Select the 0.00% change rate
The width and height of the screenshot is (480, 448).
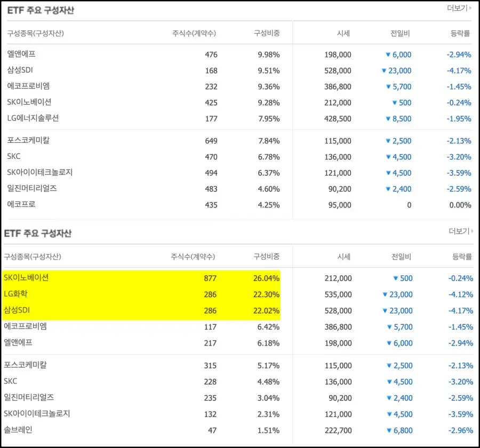tap(460, 205)
